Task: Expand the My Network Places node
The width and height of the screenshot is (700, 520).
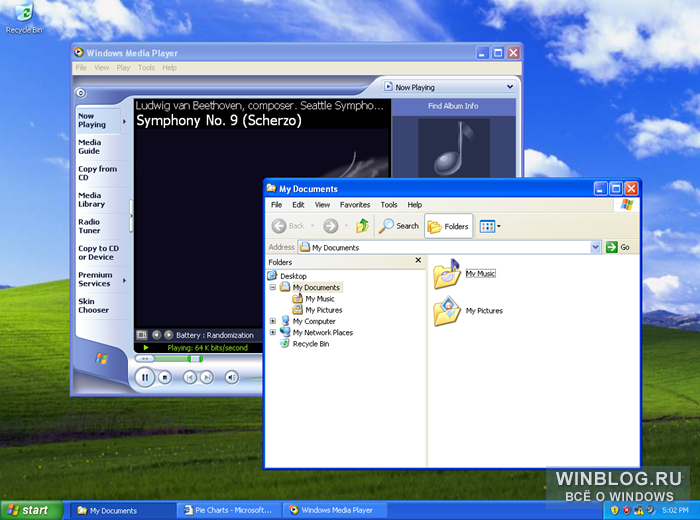Action: tap(273, 333)
